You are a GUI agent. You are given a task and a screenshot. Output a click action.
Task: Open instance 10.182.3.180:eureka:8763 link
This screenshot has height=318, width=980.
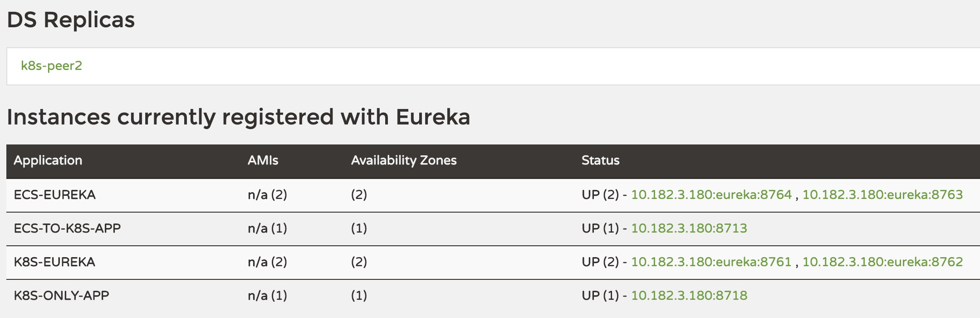click(x=882, y=194)
